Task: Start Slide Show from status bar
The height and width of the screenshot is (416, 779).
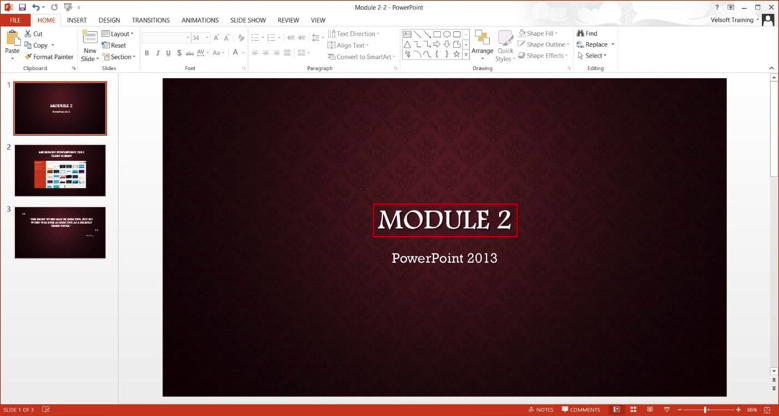Action: pyautogui.click(x=667, y=410)
